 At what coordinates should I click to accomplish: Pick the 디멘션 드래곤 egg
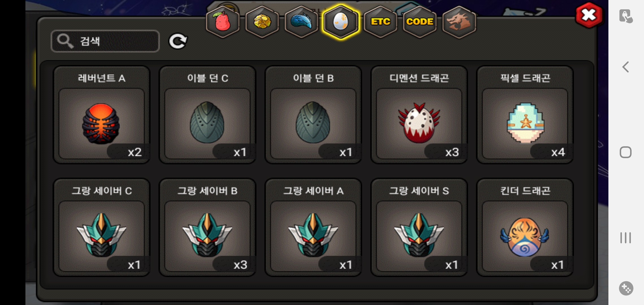tap(419, 115)
